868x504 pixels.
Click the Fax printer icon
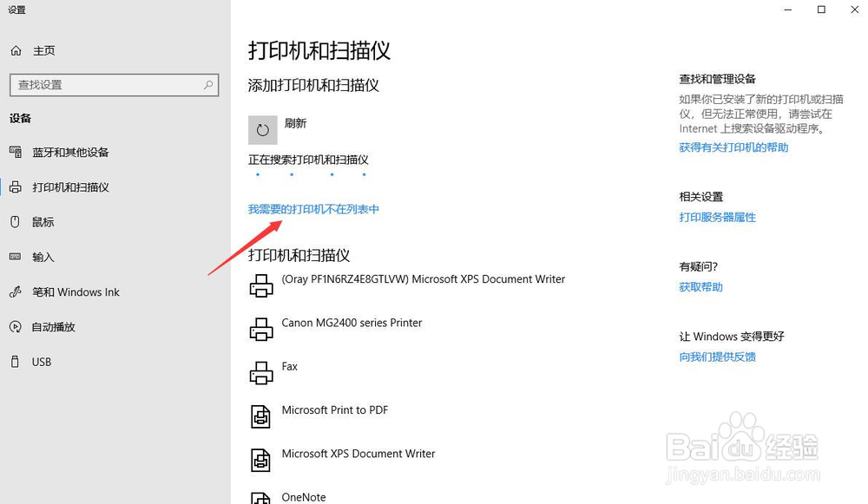coord(261,373)
